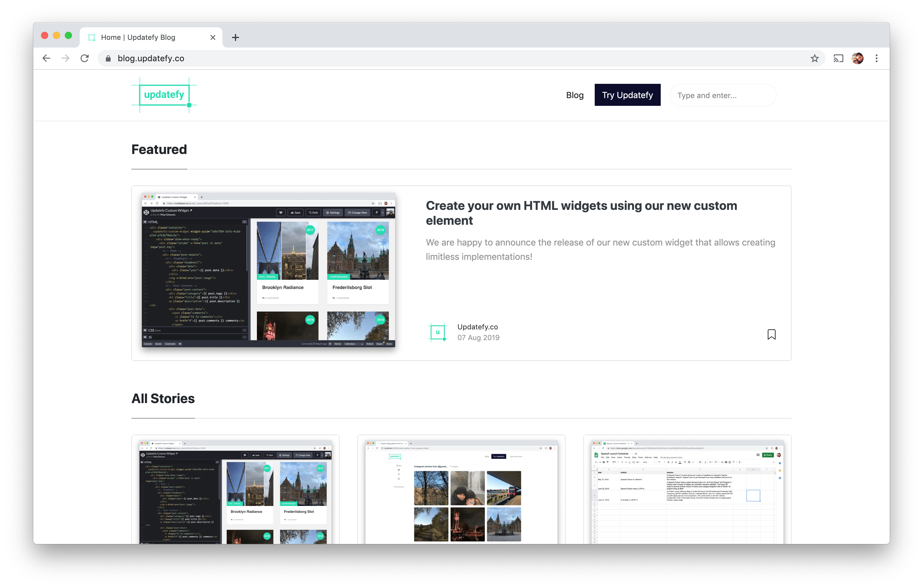Viewport: 923px width, 588px height.
Task: Click the browser forward arrow
Action: [65, 58]
